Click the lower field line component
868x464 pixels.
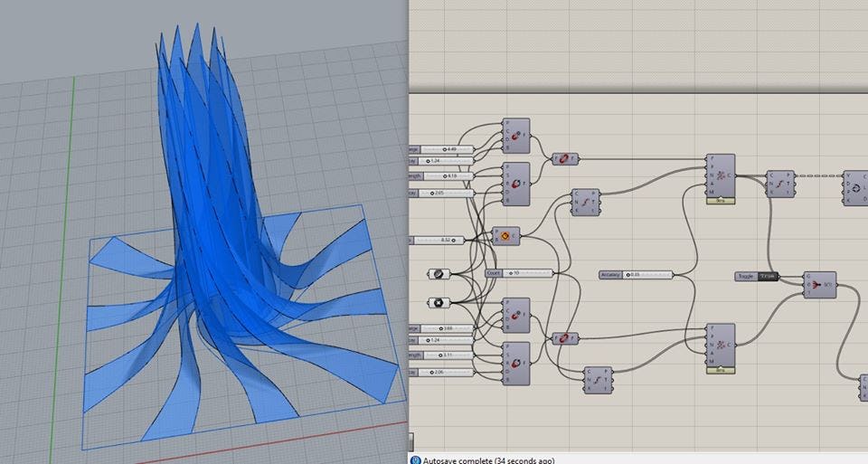click(721, 345)
